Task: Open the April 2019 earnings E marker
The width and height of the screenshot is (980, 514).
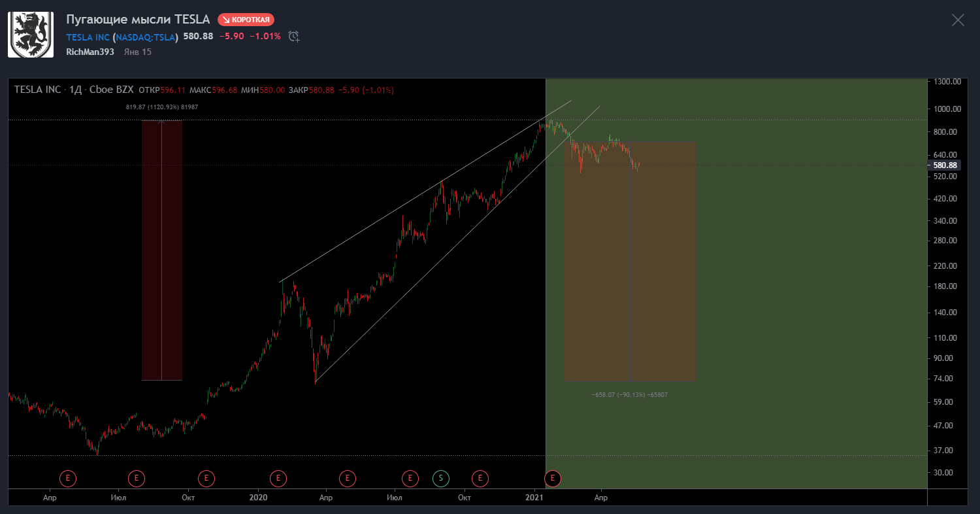Action: point(68,479)
